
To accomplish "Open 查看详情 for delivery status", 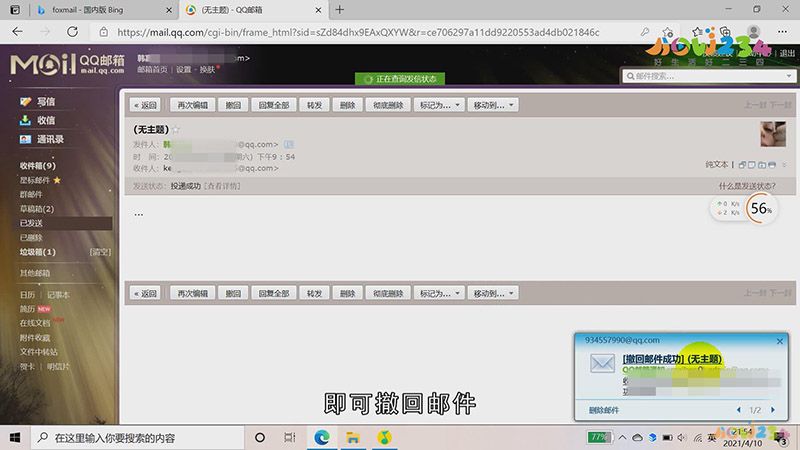I will (222, 186).
